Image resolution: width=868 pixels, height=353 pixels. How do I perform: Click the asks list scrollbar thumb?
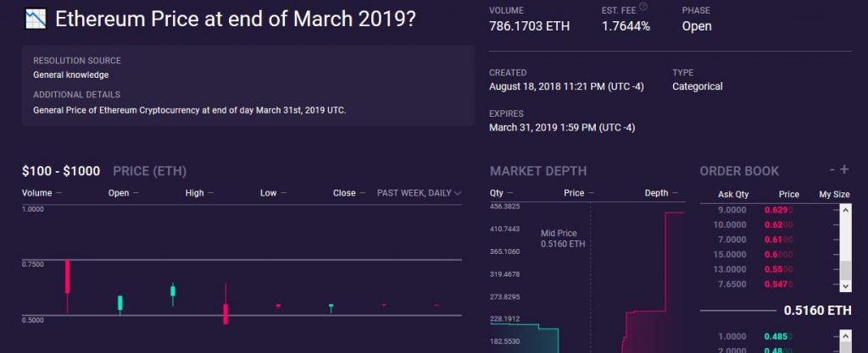pos(845,271)
